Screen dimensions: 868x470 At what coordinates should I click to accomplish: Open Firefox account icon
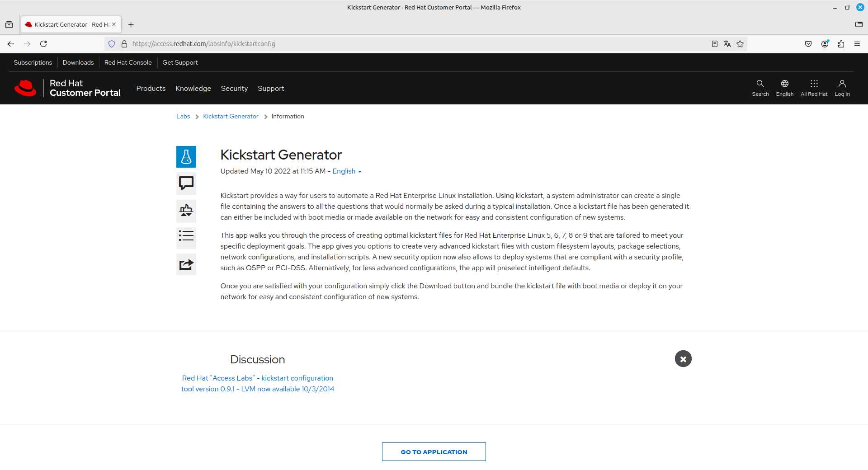click(x=825, y=44)
